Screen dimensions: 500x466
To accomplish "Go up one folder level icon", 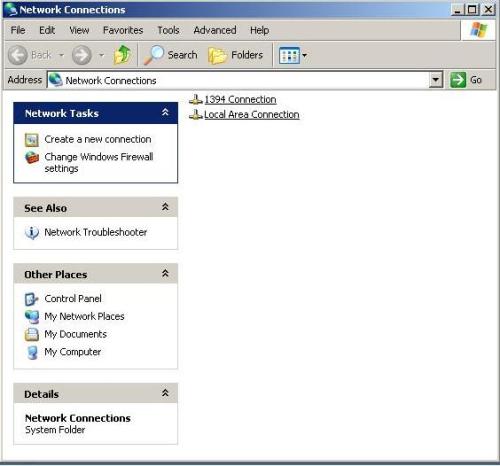I will coord(122,55).
